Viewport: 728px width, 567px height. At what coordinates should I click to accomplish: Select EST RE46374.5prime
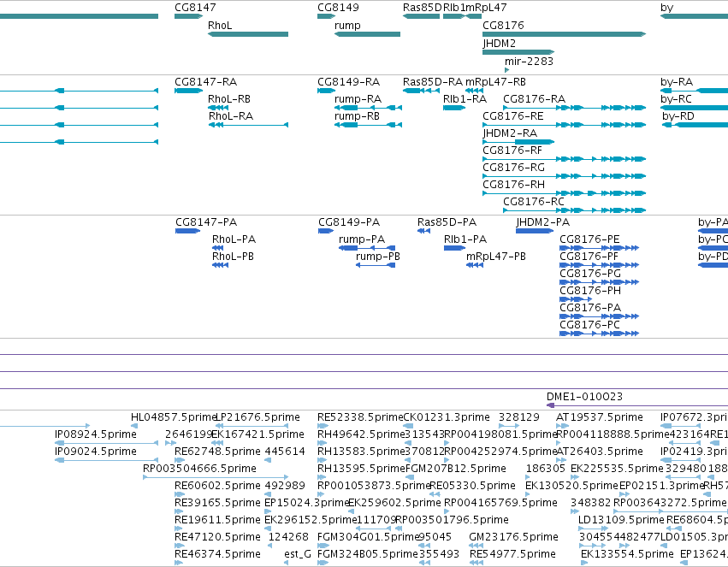pyautogui.click(x=179, y=563)
